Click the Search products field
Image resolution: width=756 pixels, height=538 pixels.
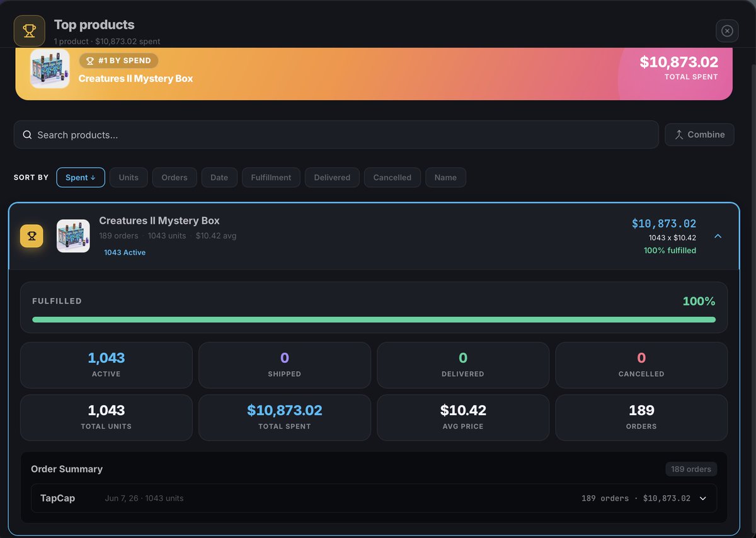[x=336, y=135]
